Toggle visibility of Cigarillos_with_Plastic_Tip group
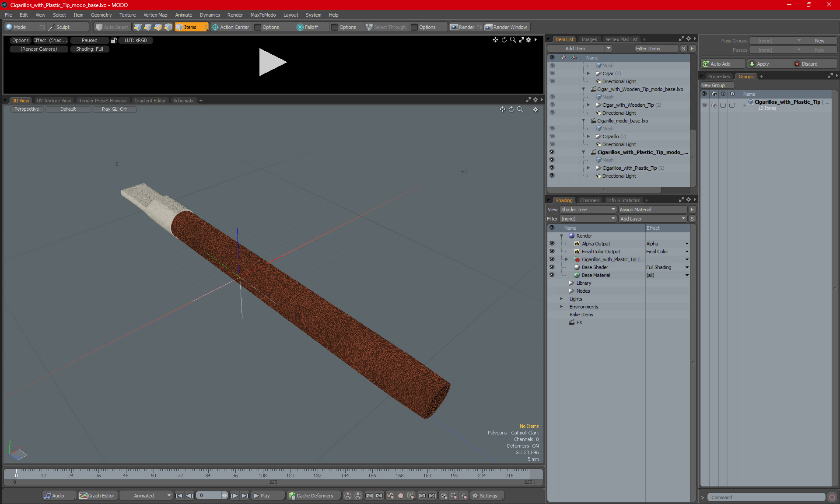 [x=704, y=105]
